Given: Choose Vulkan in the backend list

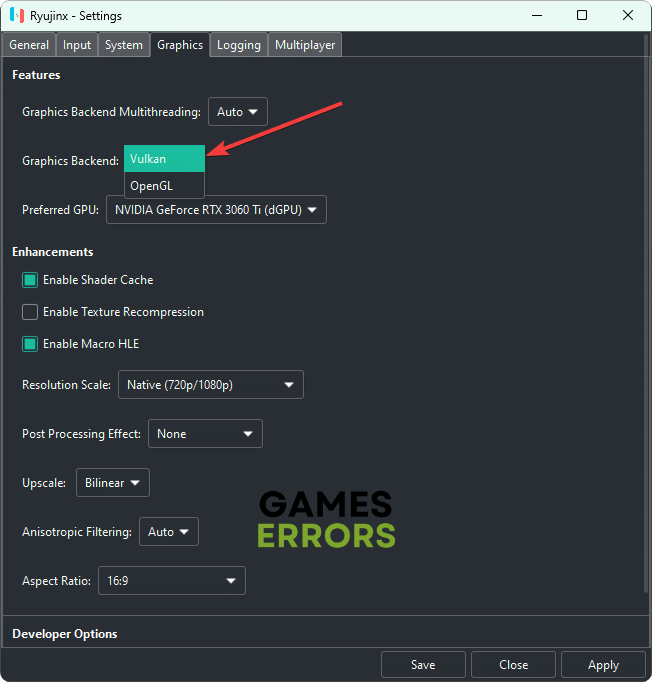Looking at the screenshot, I should [164, 159].
